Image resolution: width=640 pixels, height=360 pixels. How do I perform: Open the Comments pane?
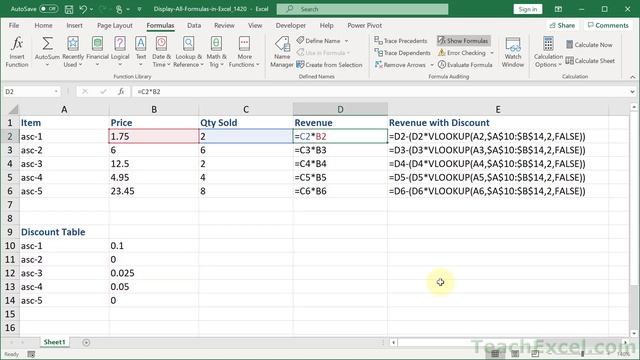click(x=608, y=25)
